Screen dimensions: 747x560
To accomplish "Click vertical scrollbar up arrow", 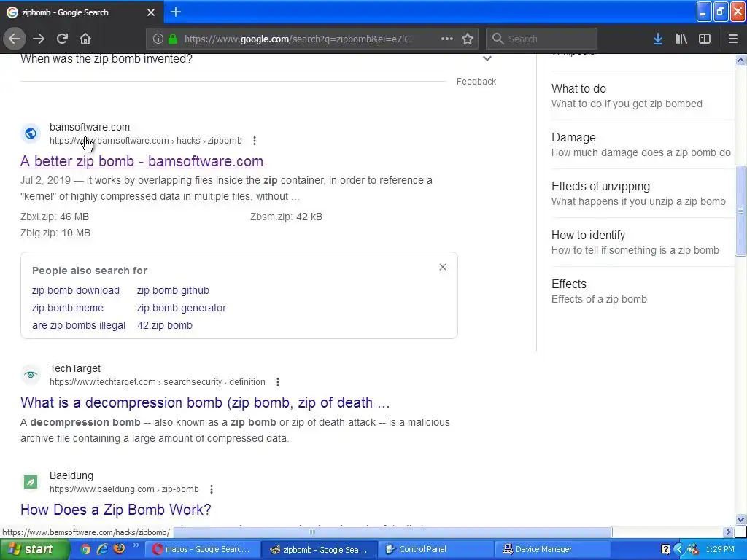I will pyautogui.click(x=741, y=60).
